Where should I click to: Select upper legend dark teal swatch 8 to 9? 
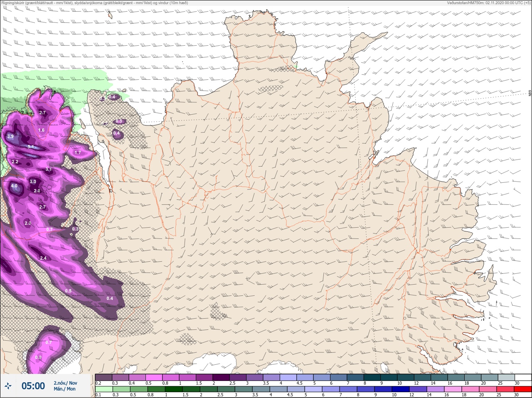click(x=372, y=377)
